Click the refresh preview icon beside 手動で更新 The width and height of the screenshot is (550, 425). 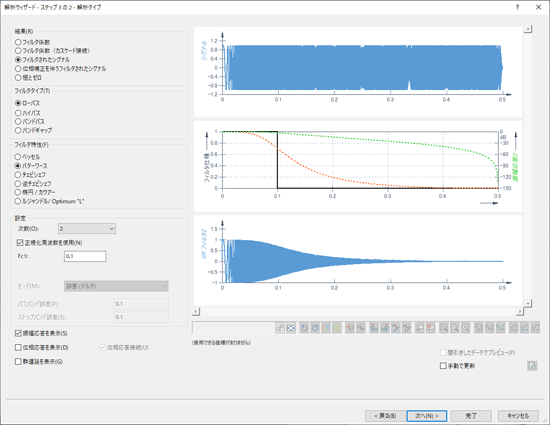[x=532, y=366]
